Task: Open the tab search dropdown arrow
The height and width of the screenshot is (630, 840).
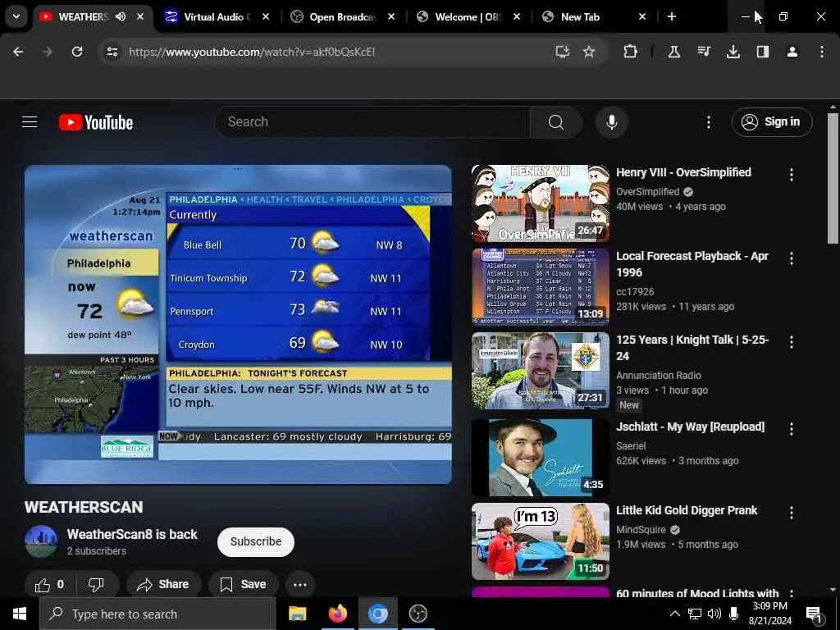Action: (x=16, y=16)
